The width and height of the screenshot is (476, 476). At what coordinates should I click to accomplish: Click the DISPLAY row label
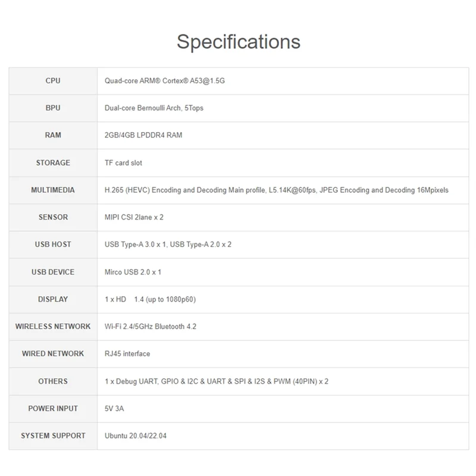(53, 299)
